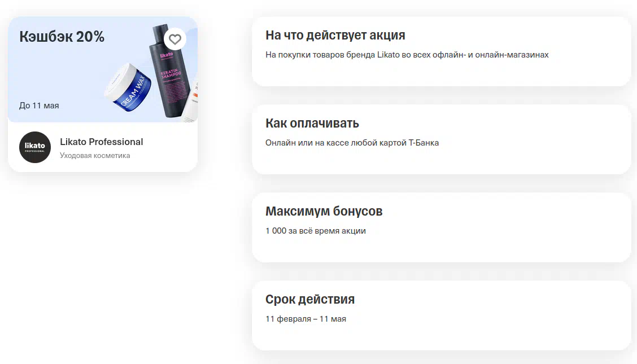This screenshot has height=364, width=637.
Task: Click the Уходовая косметика category text
Action: (95, 155)
